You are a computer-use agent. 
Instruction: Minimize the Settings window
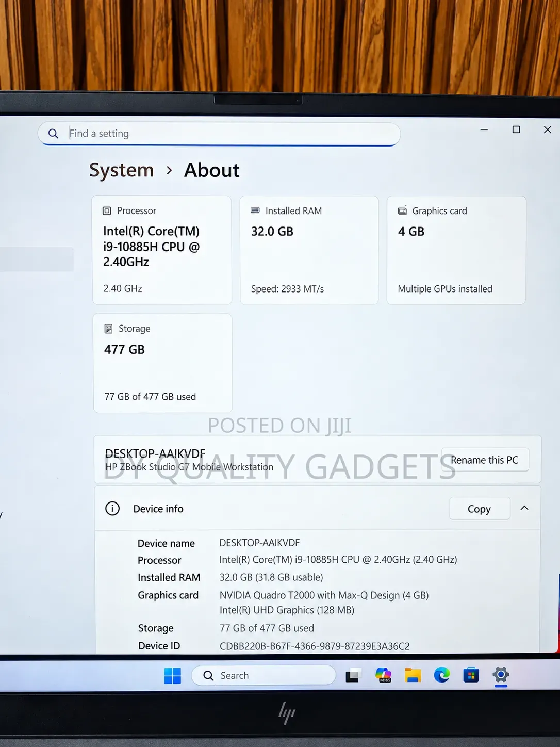[484, 129]
